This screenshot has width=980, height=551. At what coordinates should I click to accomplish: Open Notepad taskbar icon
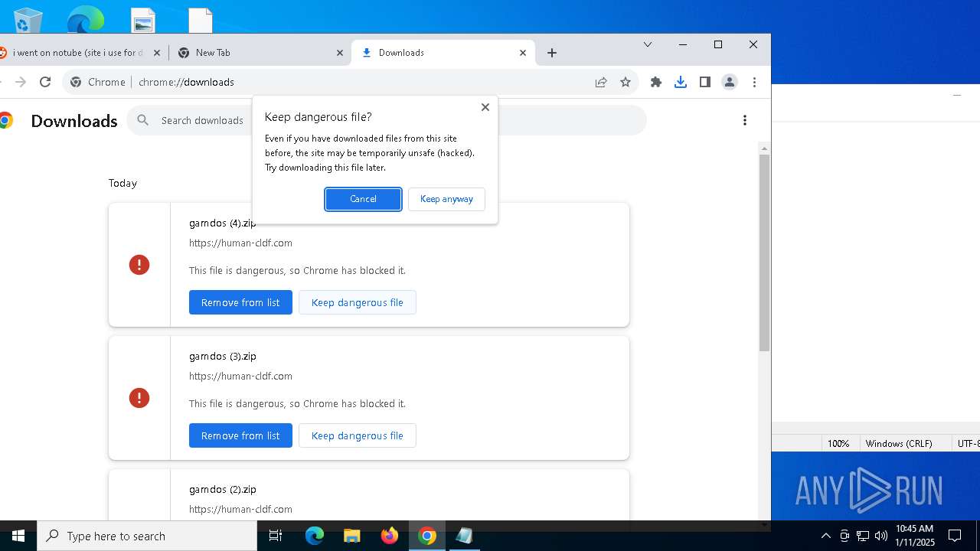point(464,536)
